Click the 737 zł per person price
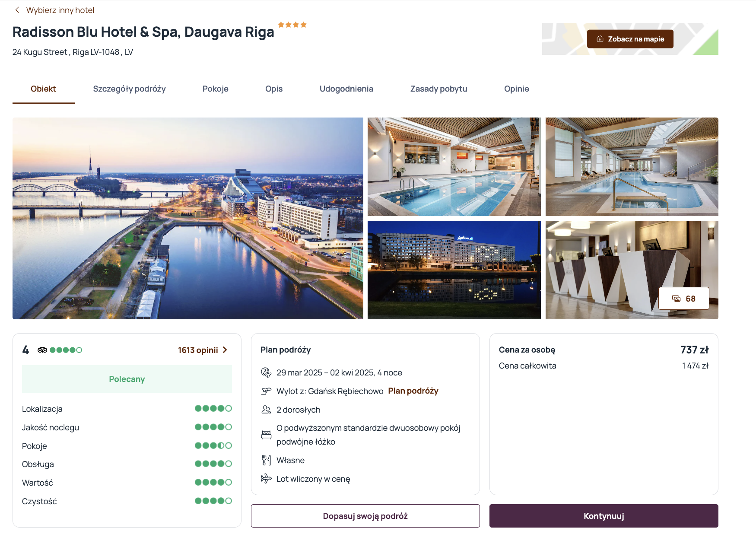Screen dimensions: 756x547 [x=694, y=350]
